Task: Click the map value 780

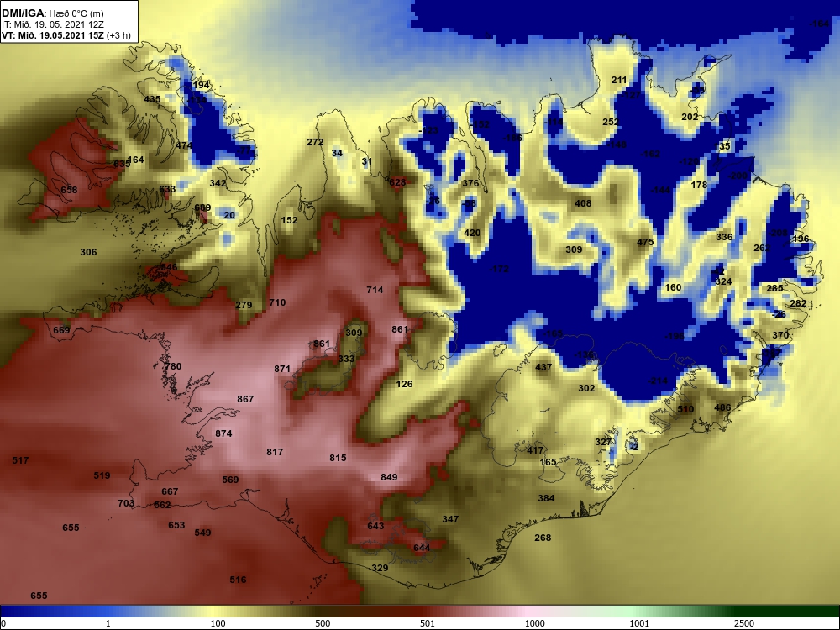Action: [x=173, y=366]
